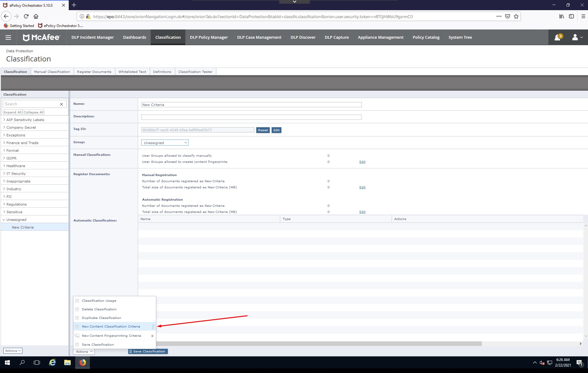Click the browser back arrow

click(6, 17)
